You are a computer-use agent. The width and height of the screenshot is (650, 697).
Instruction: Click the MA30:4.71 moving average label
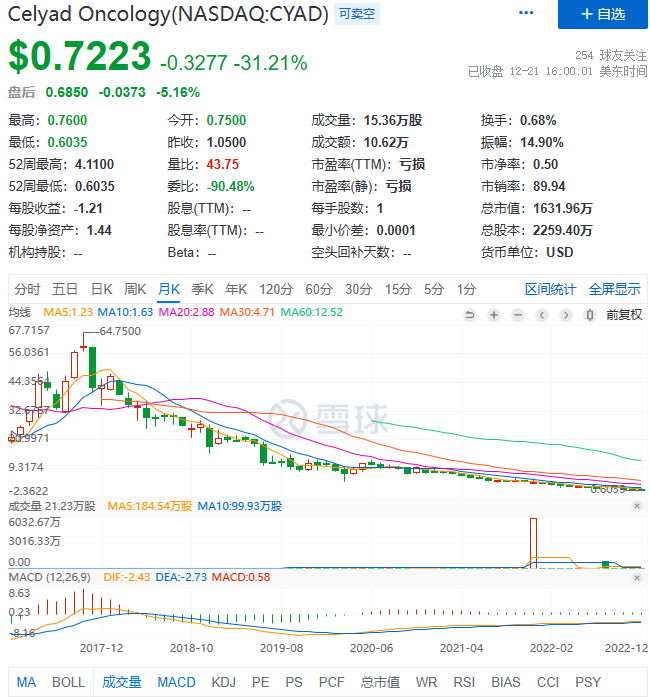point(247,312)
